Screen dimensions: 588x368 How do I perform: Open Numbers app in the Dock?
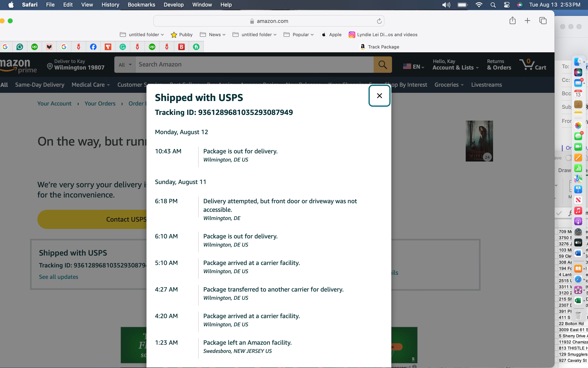coord(578,168)
